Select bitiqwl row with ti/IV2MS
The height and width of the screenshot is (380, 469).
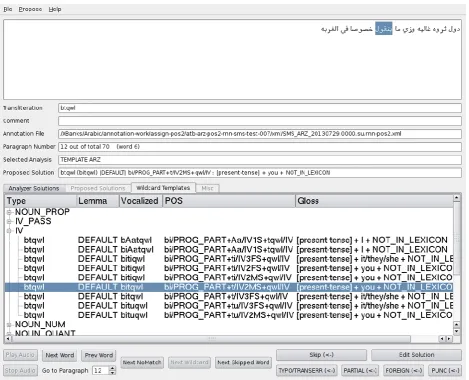tap(229, 277)
